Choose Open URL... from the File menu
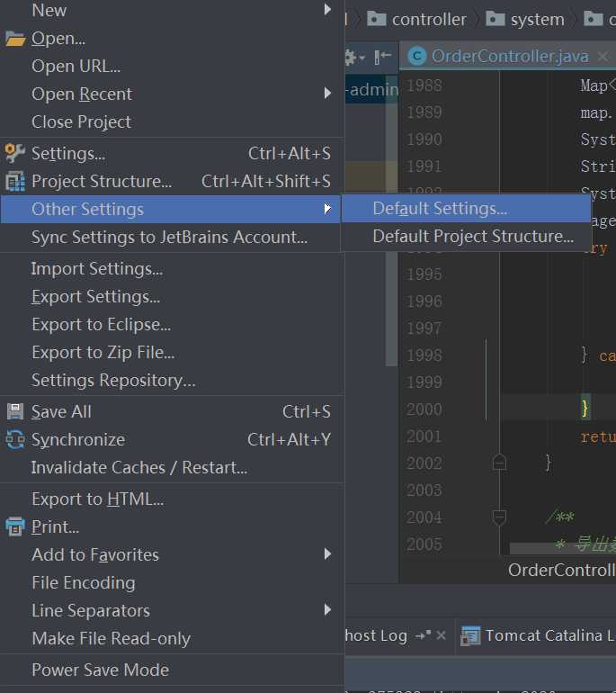Screen dimensions: 616x693 [x=173, y=67]
